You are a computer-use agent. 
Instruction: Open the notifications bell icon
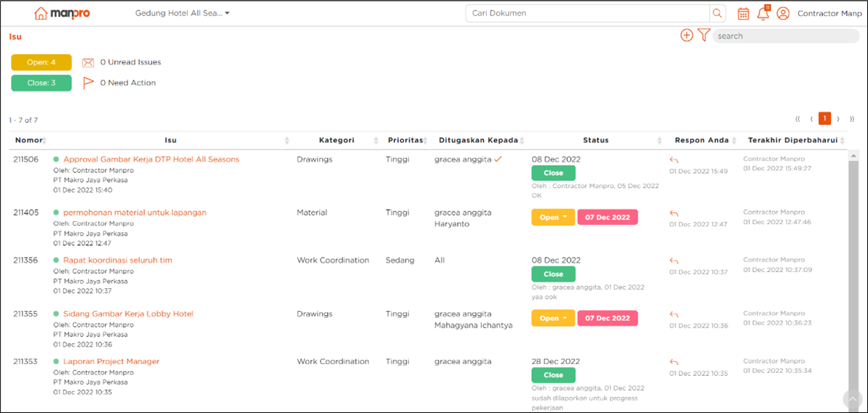[763, 13]
